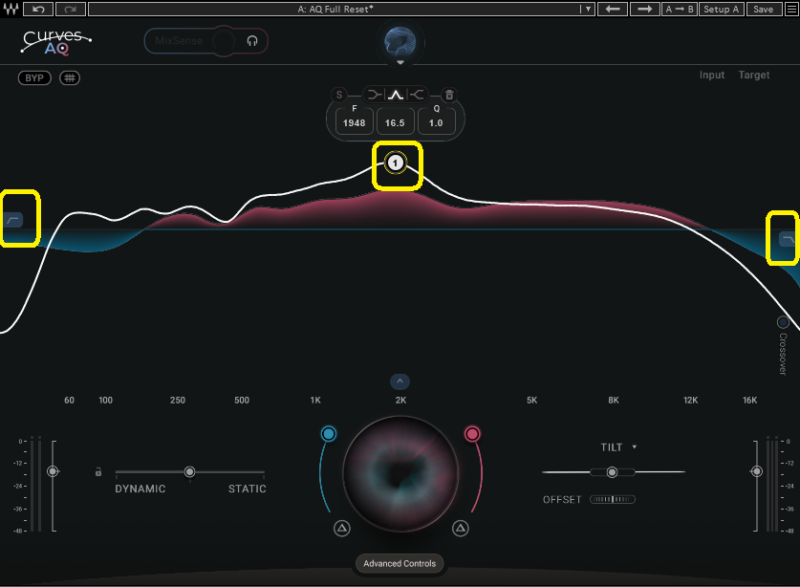Select the low shelf filter shape icon

372,95
